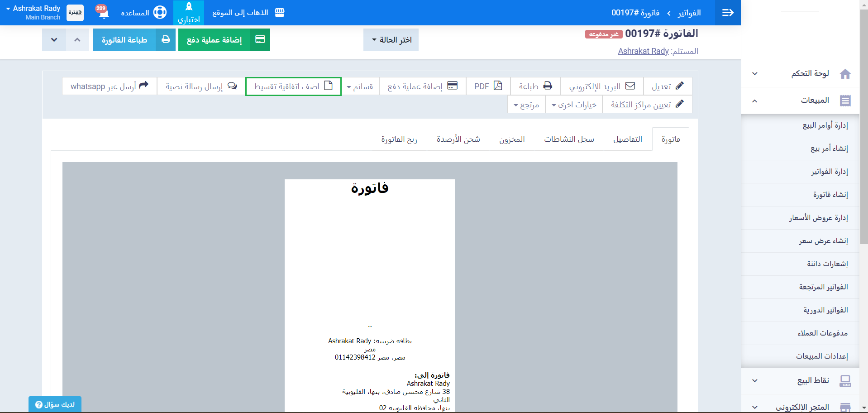Expand the قسائم vouchers dropdown
Screen dimensions: 868x413
pyautogui.click(x=360, y=86)
